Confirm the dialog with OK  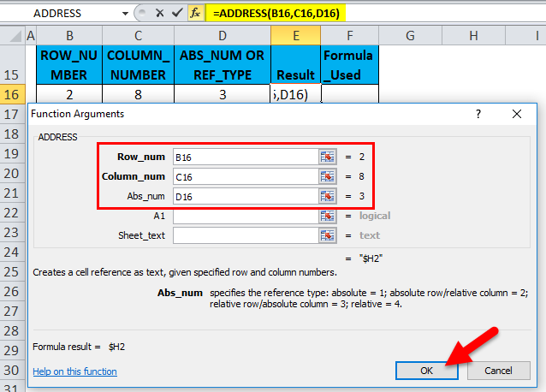[426, 371]
